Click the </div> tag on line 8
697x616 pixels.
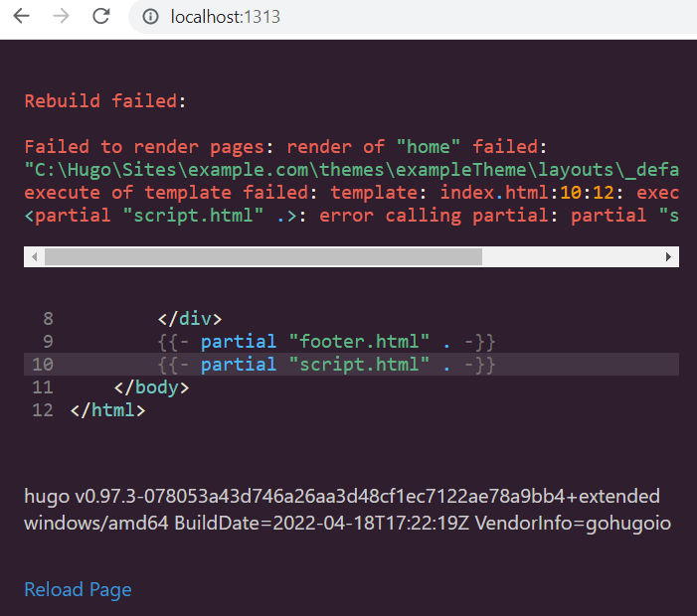pyautogui.click(x=190, y=319)
